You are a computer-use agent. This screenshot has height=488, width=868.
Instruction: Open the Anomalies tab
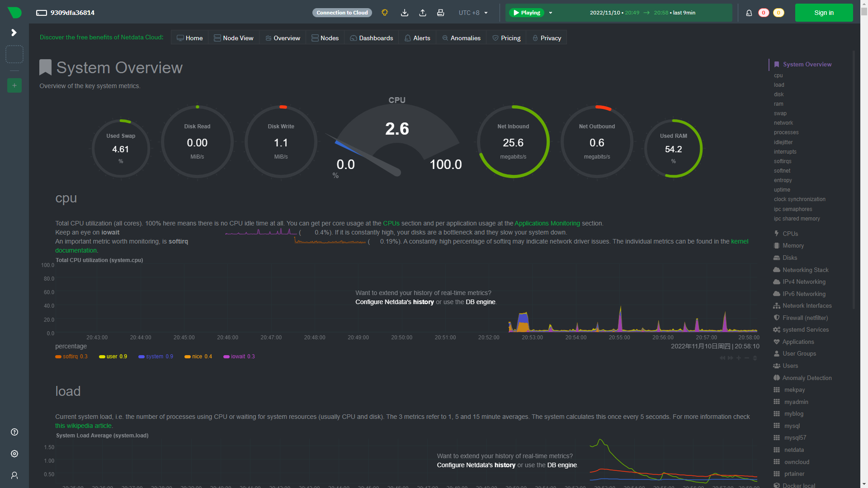pyautogui.click(x=461, y=38)
